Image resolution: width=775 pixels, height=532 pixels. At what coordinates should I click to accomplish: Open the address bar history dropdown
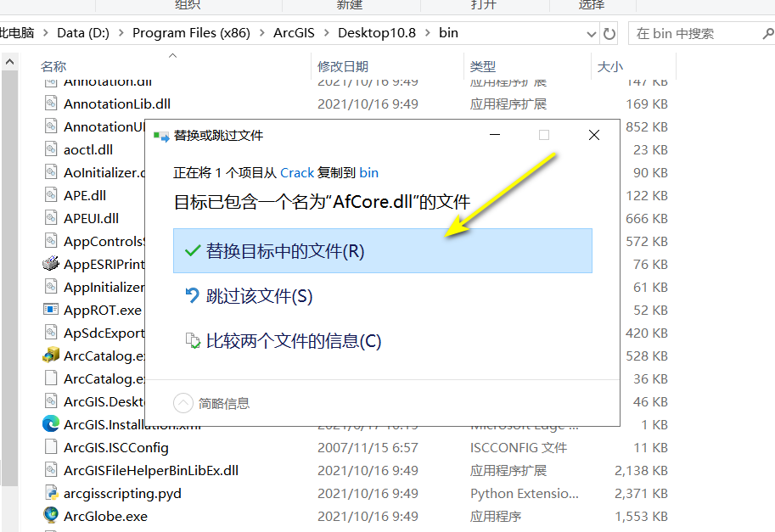pos(591,34)
